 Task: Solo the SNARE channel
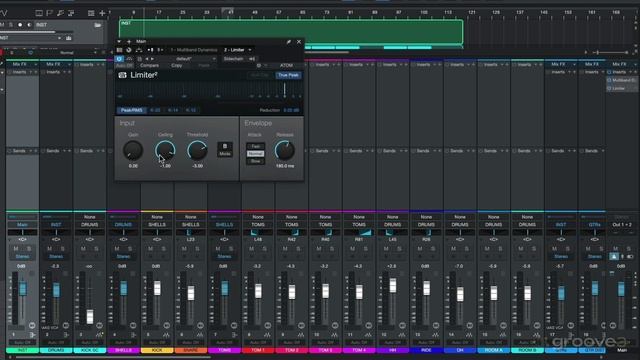197,249
